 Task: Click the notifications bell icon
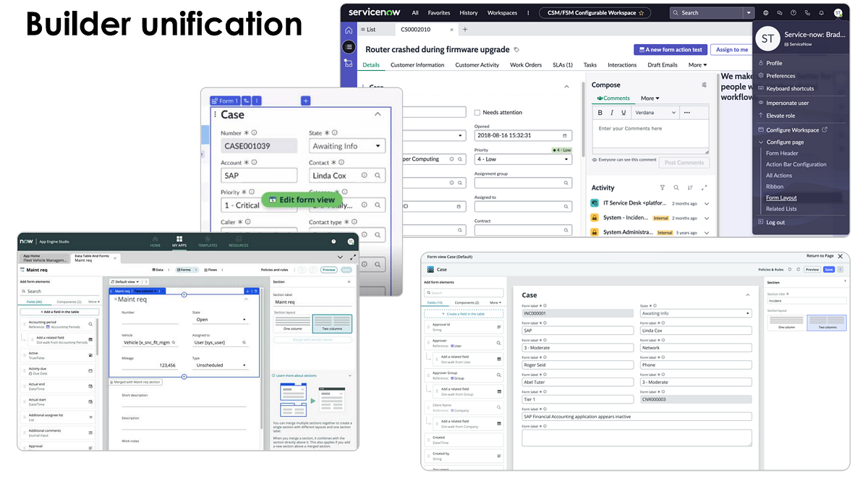click(821, 12)
